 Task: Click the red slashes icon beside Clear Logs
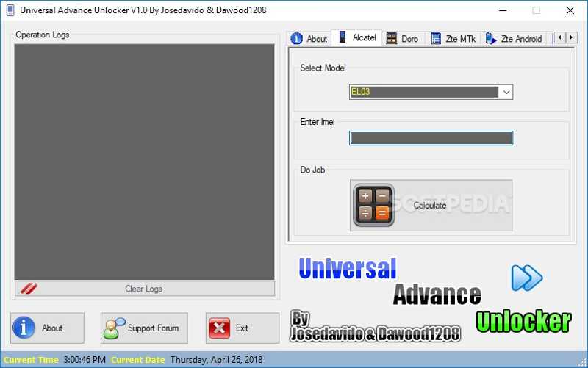(29, 289)
